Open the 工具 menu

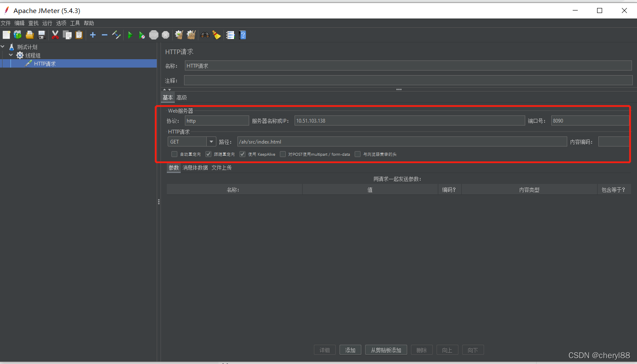75,23
